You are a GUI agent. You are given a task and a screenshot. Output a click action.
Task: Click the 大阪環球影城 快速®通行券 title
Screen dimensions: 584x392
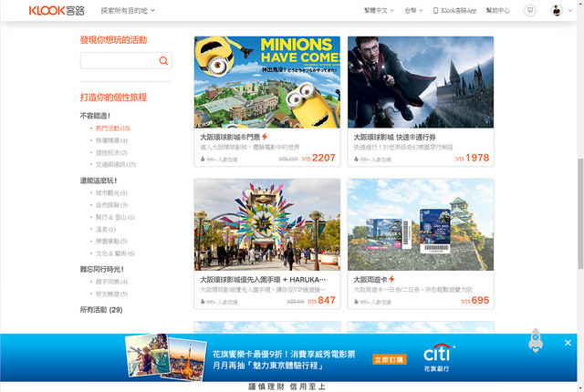394,138
